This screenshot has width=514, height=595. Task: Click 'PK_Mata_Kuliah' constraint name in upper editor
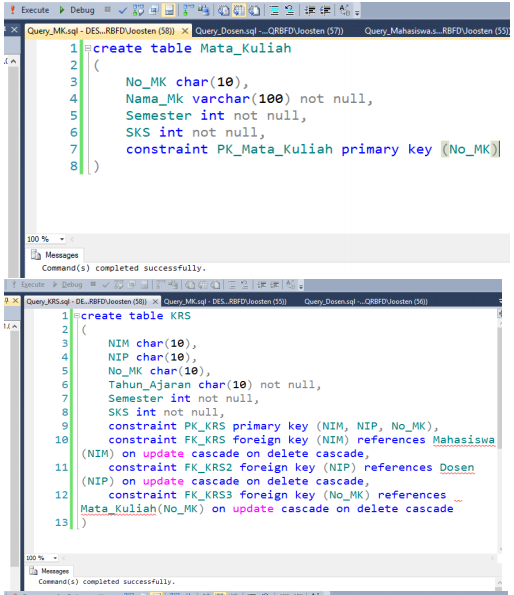click(x=275, y=149)
